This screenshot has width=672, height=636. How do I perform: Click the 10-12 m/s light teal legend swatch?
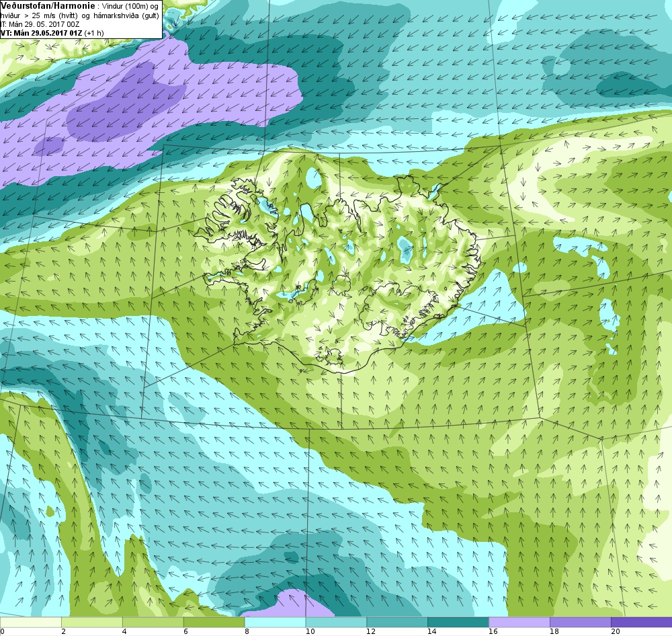coord(336,622)
